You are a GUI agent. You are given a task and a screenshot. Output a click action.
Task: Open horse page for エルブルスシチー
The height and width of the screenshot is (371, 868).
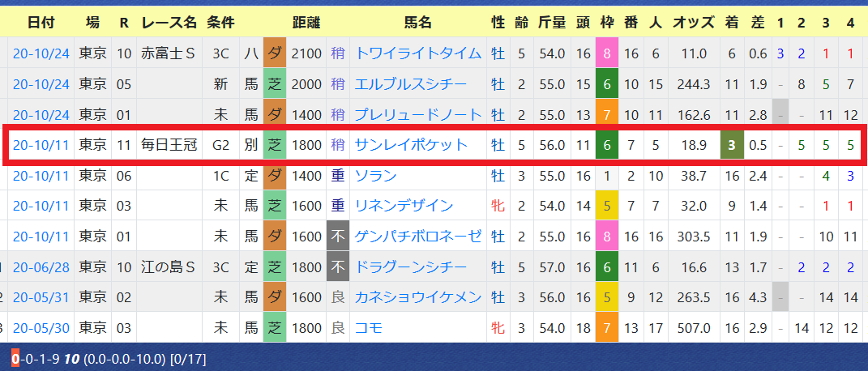tap(410, 84)
